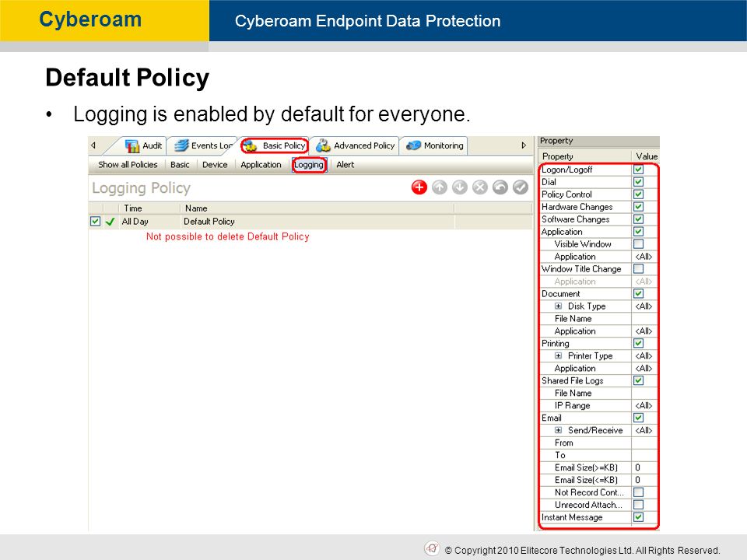Switch to the Basic Policy tab

click(x=275, y=145)
